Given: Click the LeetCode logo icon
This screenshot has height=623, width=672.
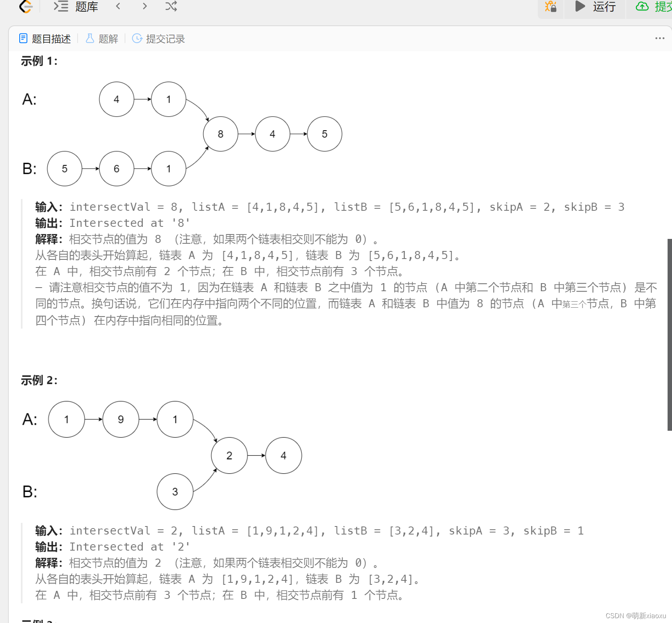Looking at the screenshot, I should [26, 6].
